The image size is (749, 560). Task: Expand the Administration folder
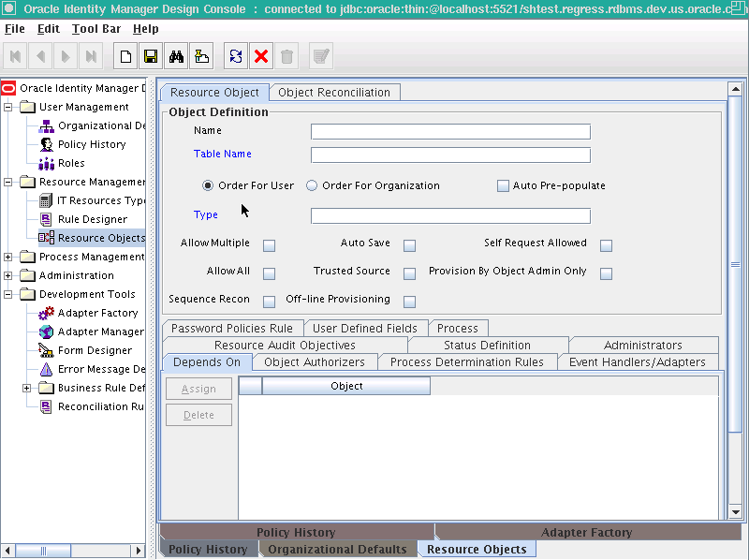[9, 275]
